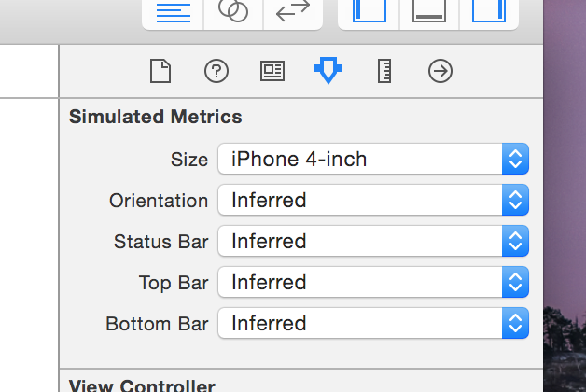Switch to the Identity inspector
This screenshot has height=392, width=586.
[x=272, y=71]
